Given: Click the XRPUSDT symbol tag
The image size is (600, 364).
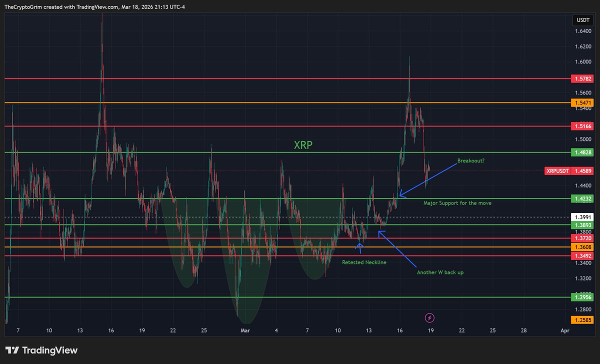Looking at the screenshot, I should pos(557,171).
